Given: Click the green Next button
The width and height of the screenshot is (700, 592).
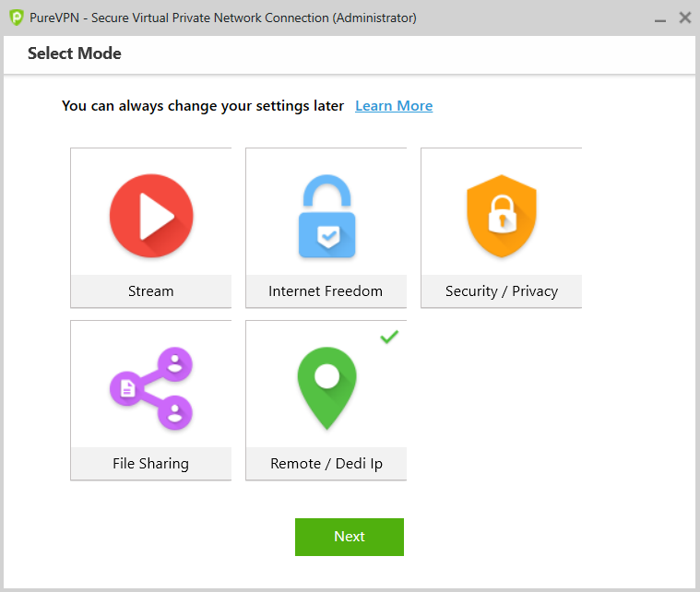Looking at the screenshot, I should point(350,537).
